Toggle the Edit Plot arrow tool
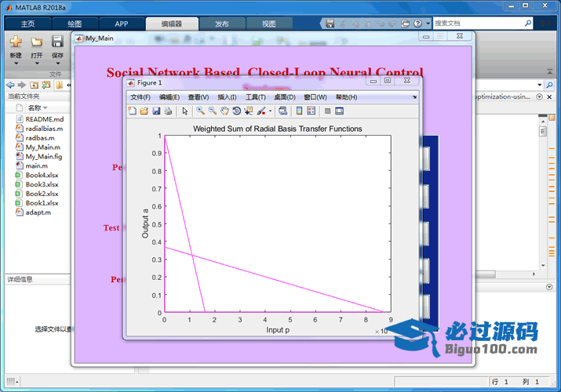This screenshot has height=392, width=561. [185, 111]
